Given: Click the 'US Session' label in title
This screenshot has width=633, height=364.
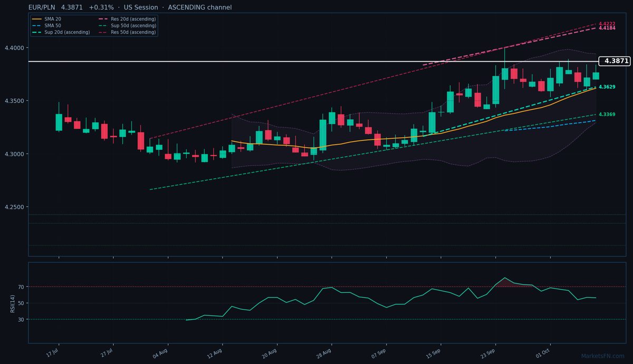Looking at the screenshot, I should click(141, 7).
